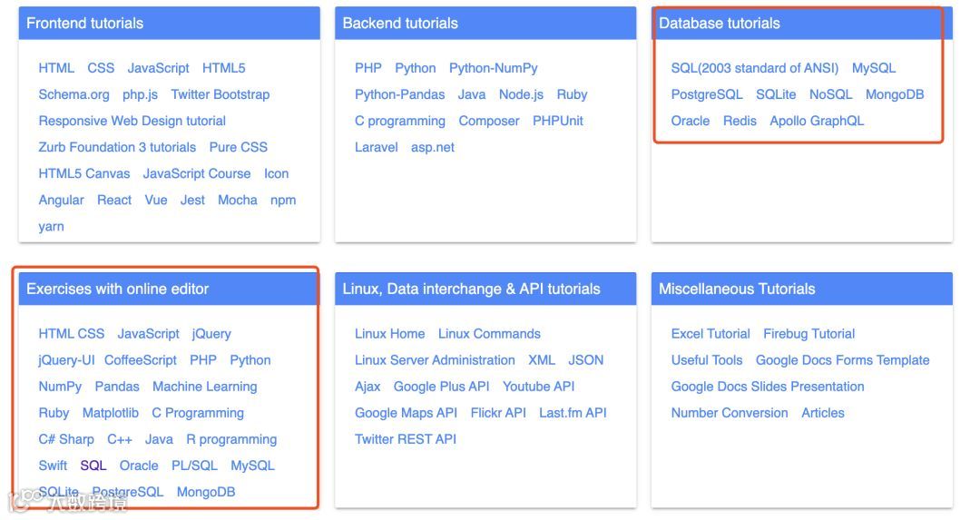The height and width of the screenshot is (520, 980).
Task: Click the Node.js tutorial link
Action: pyautogui.click(x=521, y=94)
